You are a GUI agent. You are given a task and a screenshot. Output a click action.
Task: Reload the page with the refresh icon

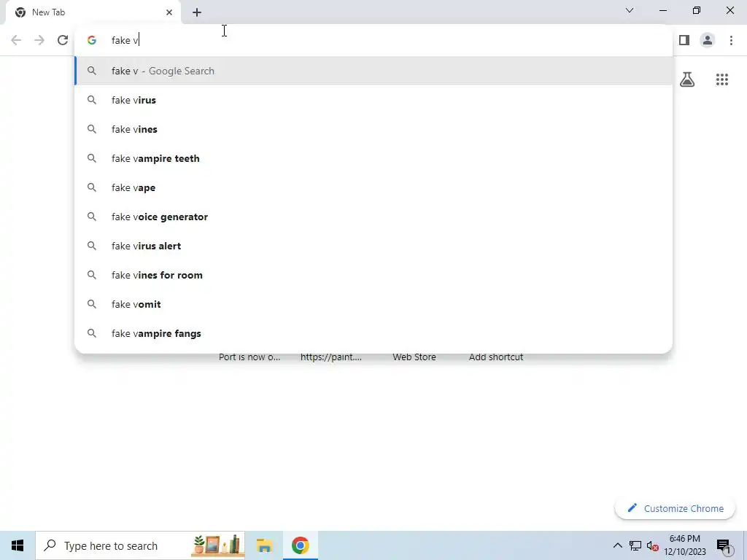point(63,41)
